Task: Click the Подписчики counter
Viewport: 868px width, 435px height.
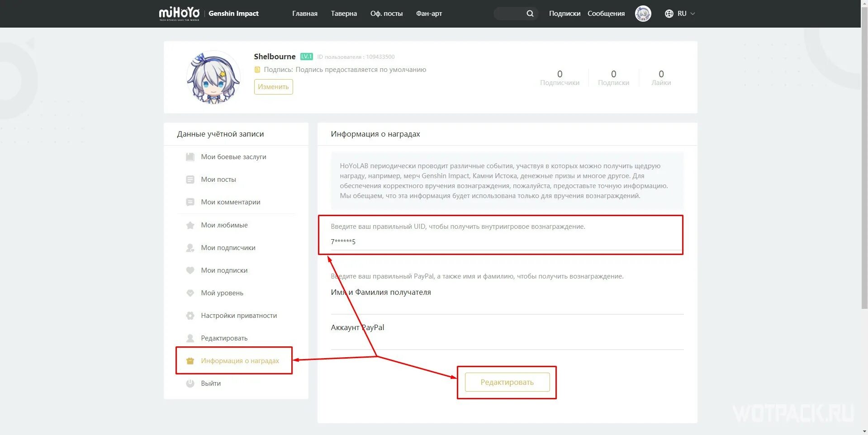Action: click(x=560, y=78)
